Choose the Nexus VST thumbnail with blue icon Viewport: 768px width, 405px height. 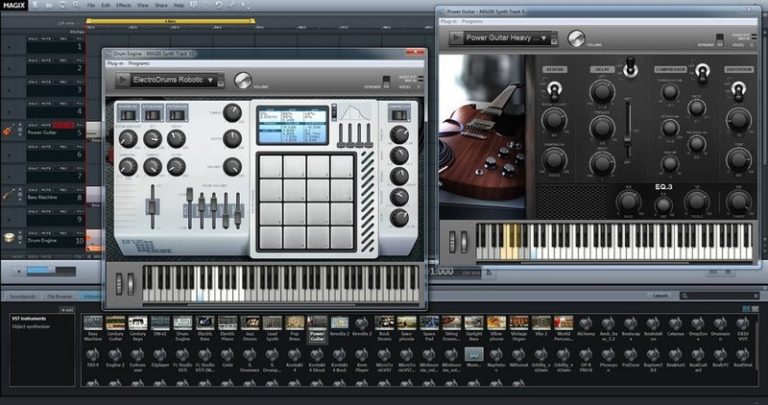tap(474, 354)
